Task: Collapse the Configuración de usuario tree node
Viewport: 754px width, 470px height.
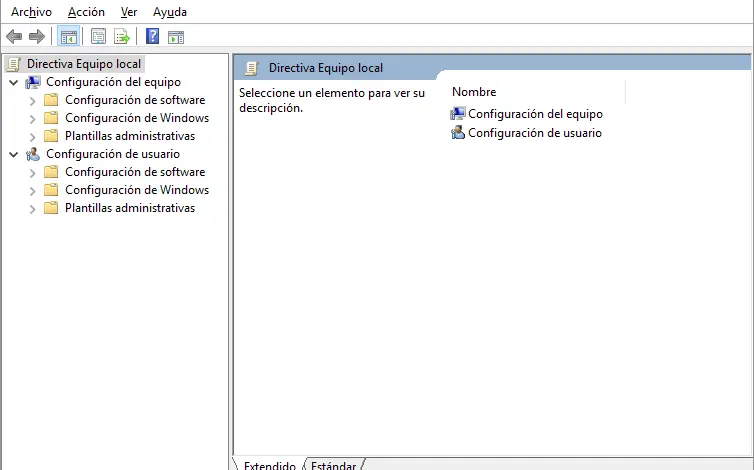Action: pyautogui.click(x=14, y=154)
